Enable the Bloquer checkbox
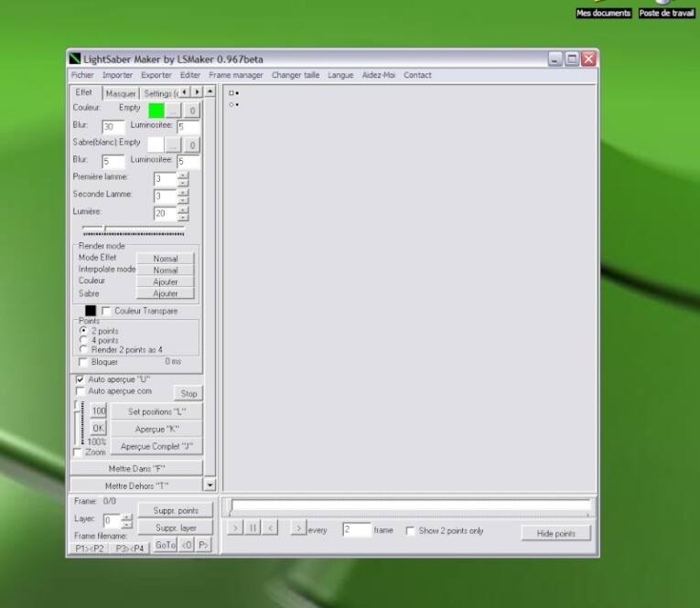 tap(83, 362)
